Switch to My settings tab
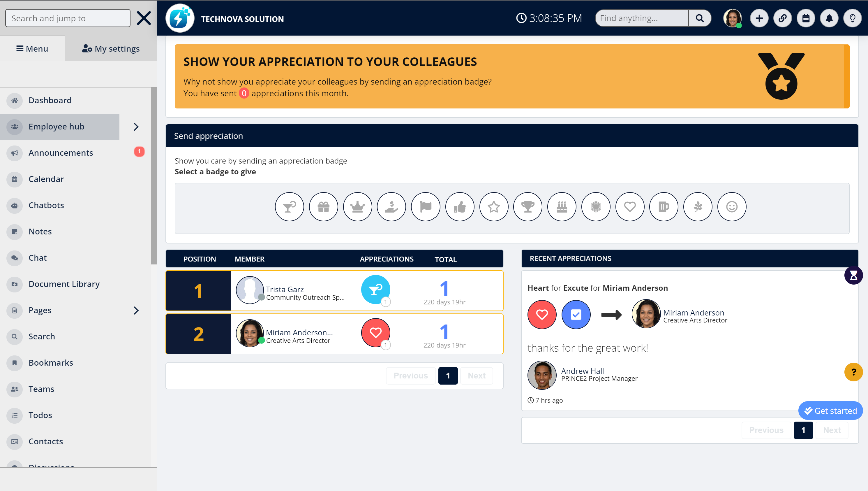868x491 pixels. 110,49
